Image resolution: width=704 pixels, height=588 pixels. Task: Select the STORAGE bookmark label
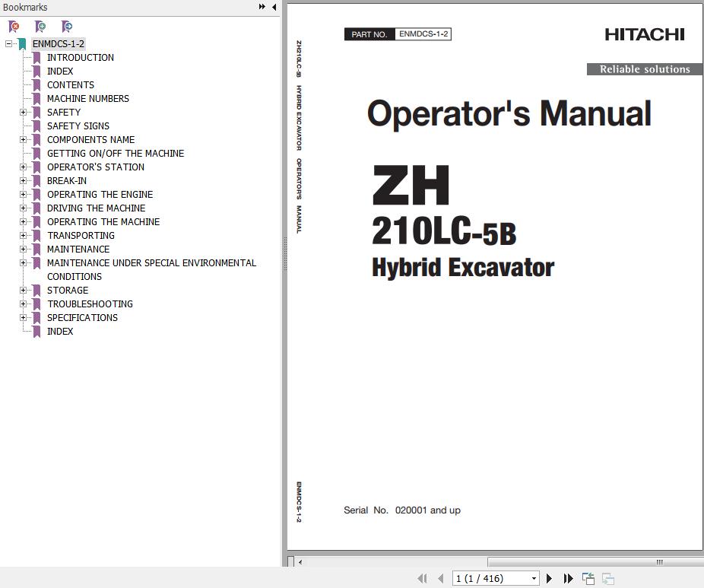tap(68, 290)
